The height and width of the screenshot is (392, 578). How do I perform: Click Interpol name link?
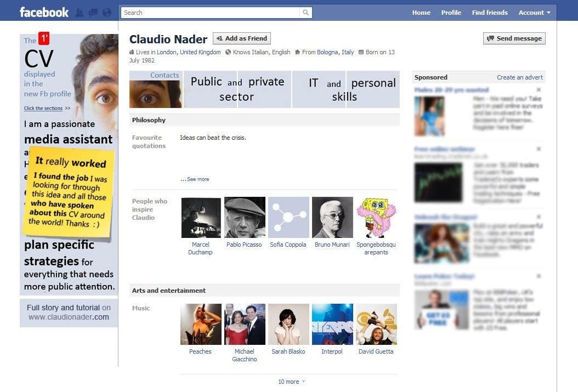332,351
